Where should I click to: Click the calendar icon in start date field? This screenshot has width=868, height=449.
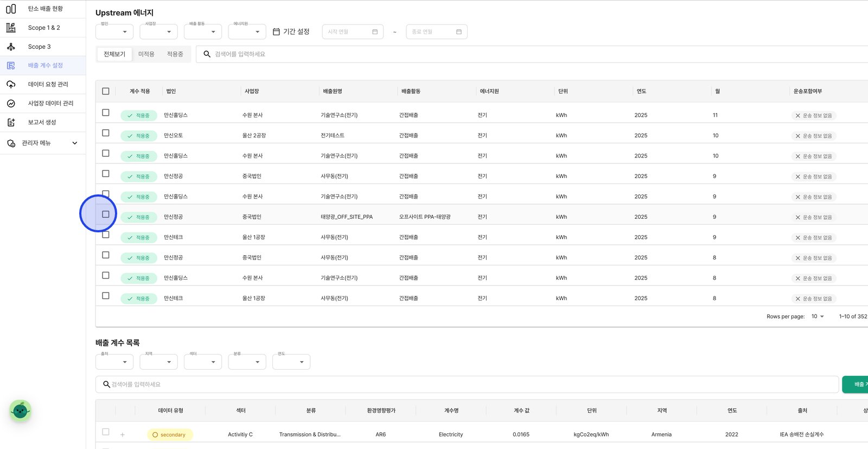[x=375, y=32]
